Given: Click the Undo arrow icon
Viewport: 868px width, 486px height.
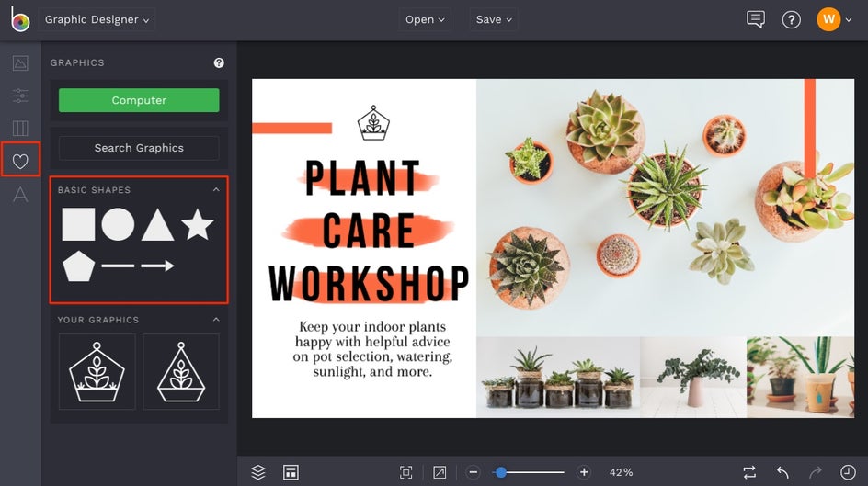Looking at the screenshot, I should coord(782,472).
